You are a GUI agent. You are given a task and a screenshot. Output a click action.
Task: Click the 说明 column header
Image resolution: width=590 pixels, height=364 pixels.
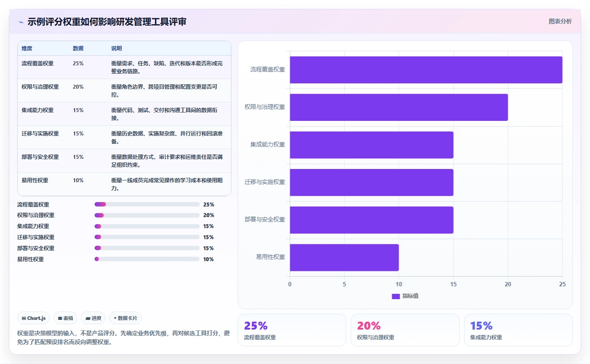117,49
